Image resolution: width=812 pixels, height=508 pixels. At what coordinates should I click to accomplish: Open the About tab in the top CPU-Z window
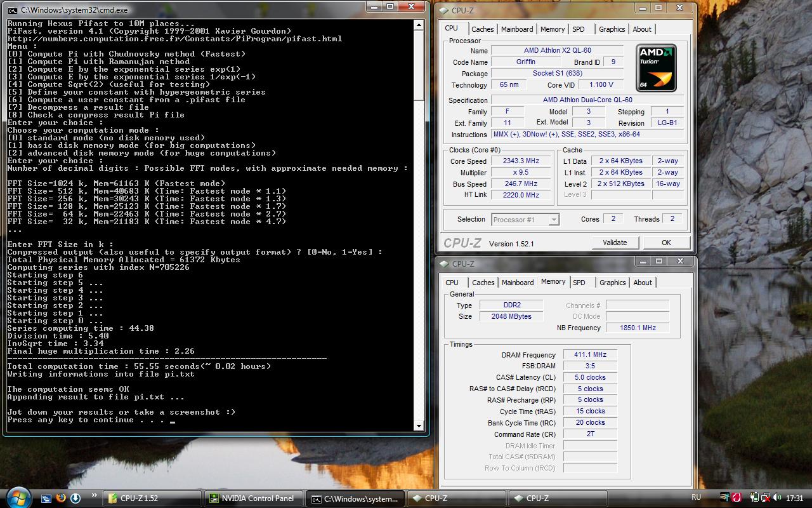642,29
